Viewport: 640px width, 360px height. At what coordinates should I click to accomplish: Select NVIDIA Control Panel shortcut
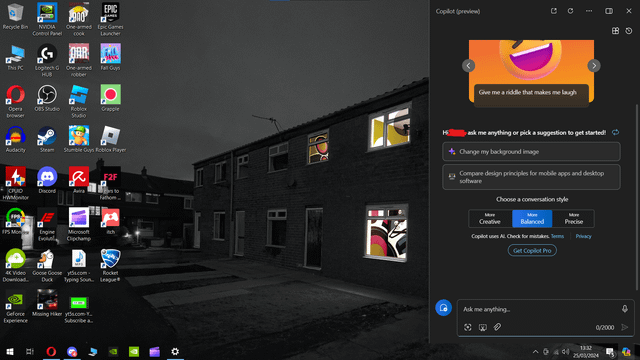pos(47,19)
